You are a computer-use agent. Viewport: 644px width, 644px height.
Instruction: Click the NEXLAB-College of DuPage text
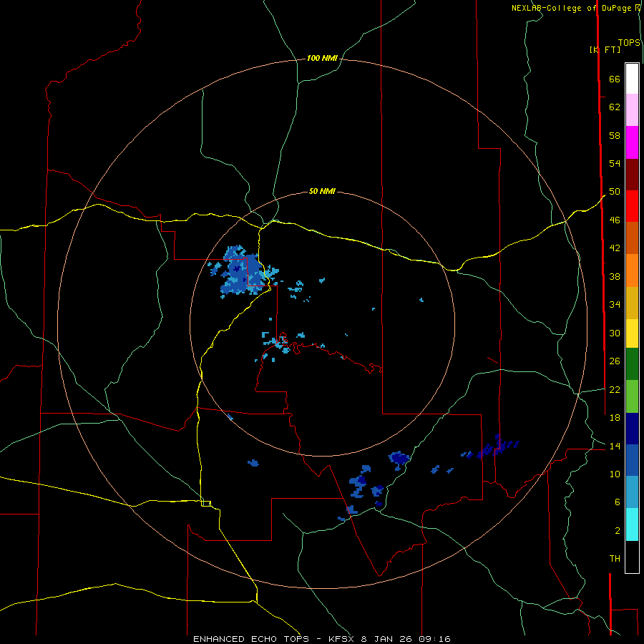[x=573, y=8]
